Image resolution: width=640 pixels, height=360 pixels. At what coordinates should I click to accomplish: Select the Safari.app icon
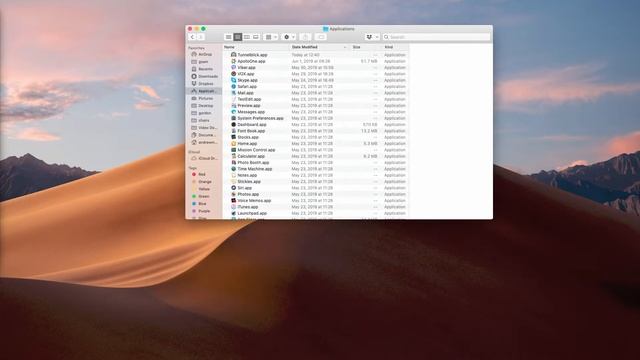[x=233, y=87]
